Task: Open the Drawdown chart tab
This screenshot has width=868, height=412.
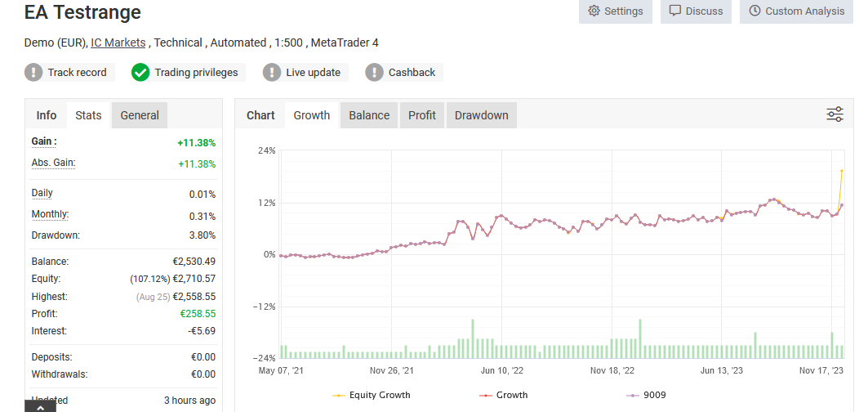Action: pyautogui.click(x=481, y=115)
